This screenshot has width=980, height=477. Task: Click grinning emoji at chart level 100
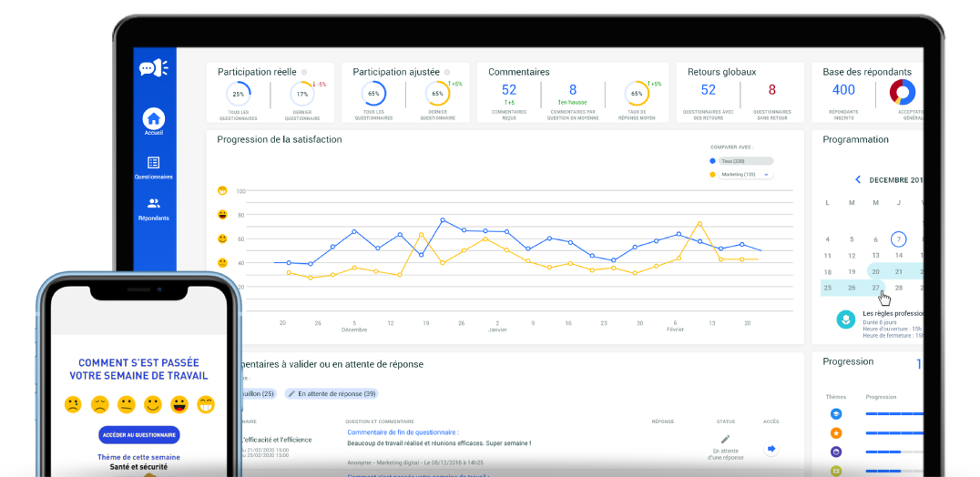(x=222, y=190)
